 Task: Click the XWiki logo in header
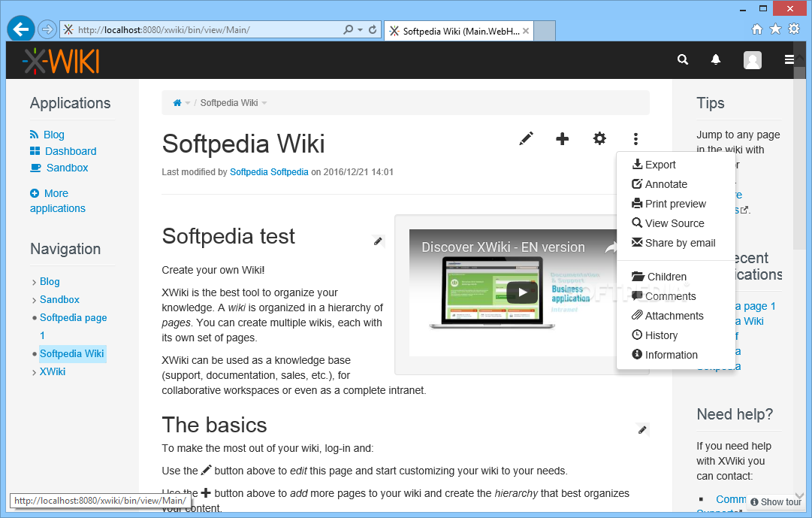click(x=61, y=61)
